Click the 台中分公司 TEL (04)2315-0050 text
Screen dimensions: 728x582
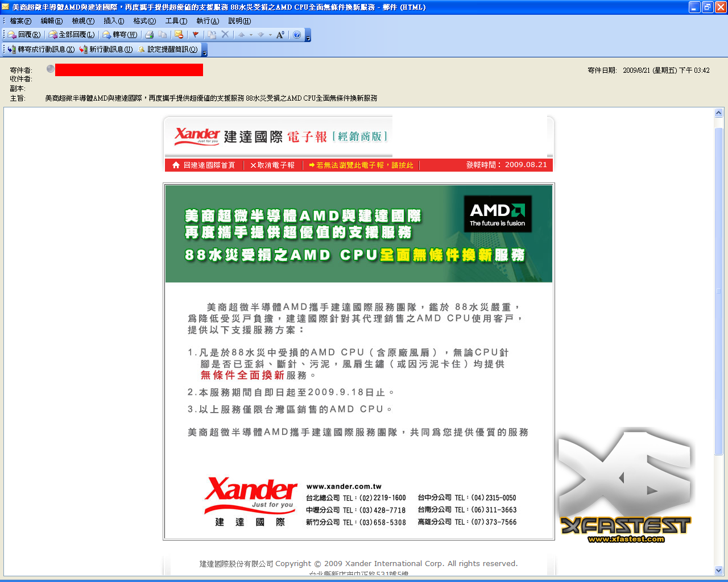(x=467, y=498)
